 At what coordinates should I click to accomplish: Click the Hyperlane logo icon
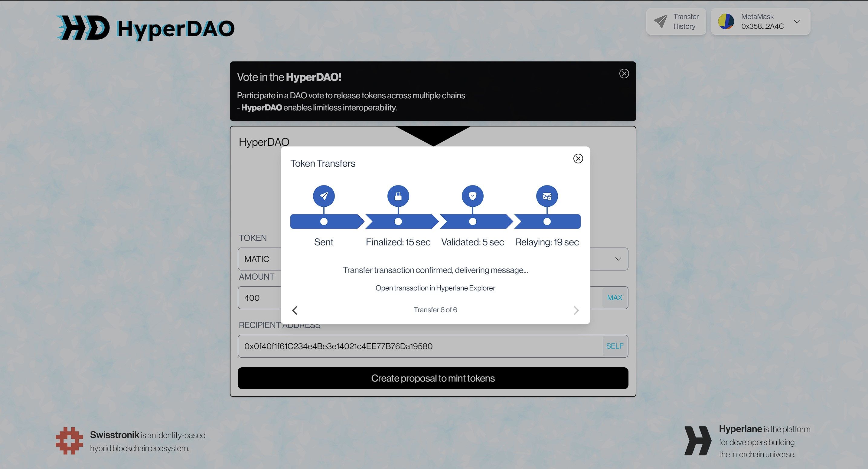697,441
